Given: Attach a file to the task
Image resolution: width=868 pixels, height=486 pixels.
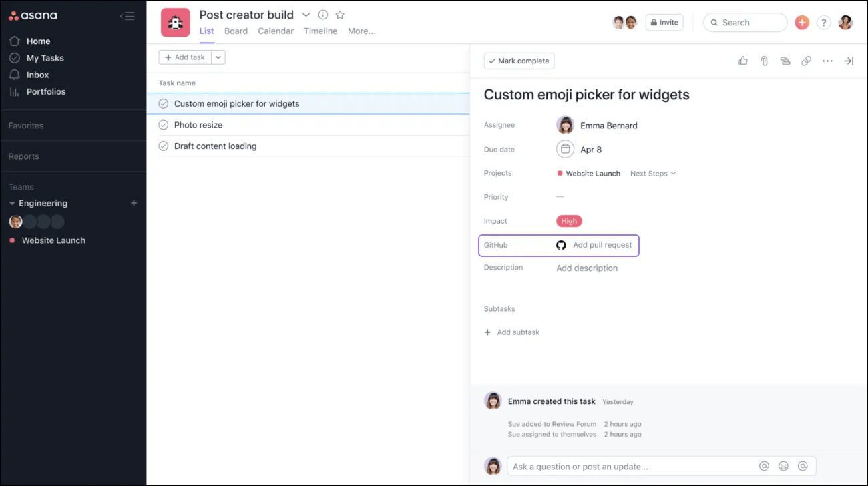Looking at the screenshot, I should pos(764,61).
